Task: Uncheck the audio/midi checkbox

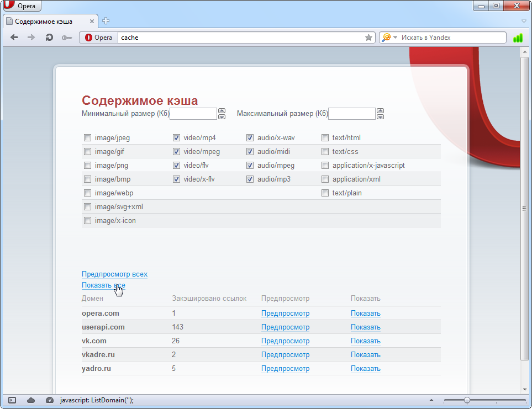Action: coord(250,151)
